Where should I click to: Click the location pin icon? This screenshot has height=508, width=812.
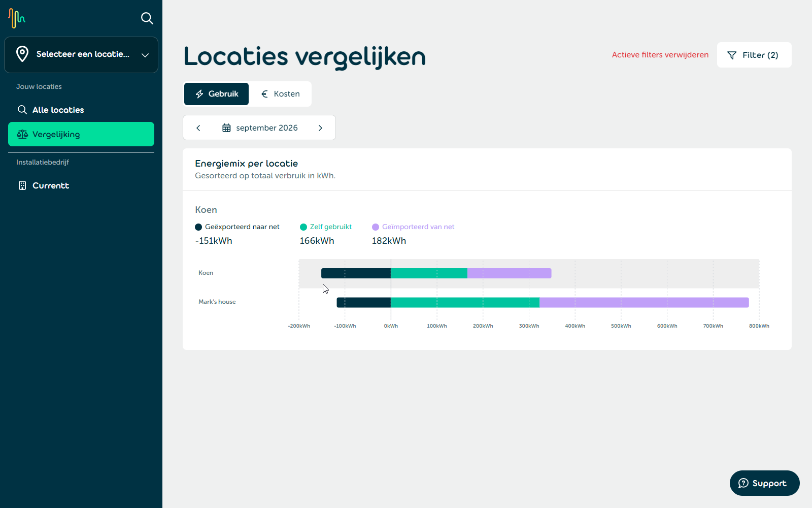click(x=22, y=54)
